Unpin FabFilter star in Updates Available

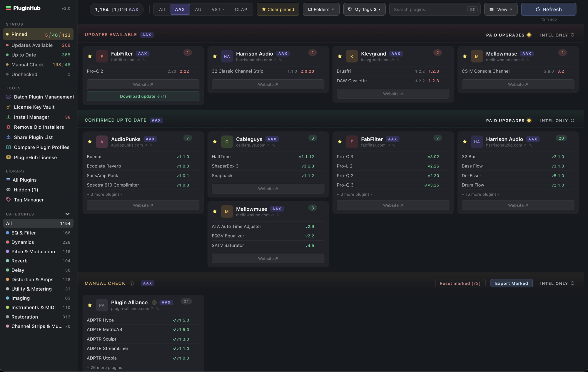90,56
